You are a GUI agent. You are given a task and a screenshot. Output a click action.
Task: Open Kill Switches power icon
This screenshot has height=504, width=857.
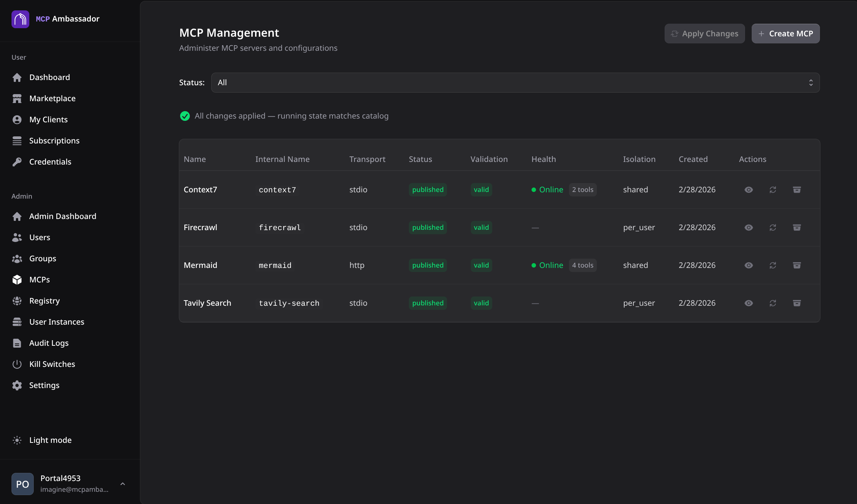tap(17, 364)
